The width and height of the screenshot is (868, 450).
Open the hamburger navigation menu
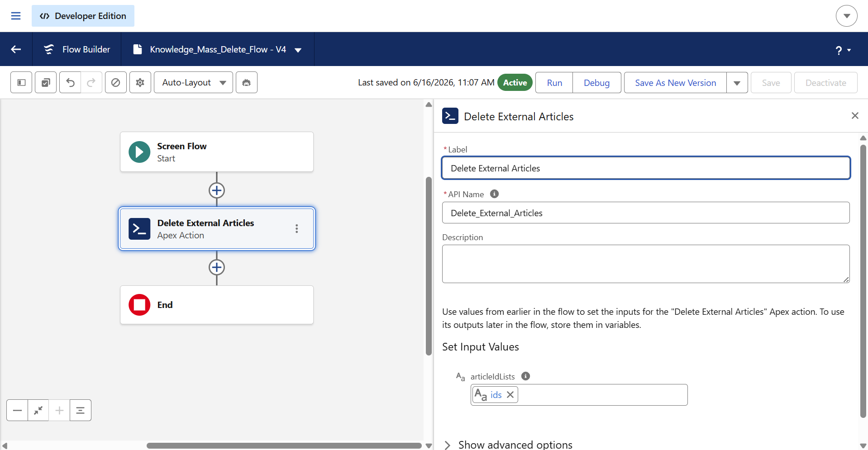click(x=16, y=16)
